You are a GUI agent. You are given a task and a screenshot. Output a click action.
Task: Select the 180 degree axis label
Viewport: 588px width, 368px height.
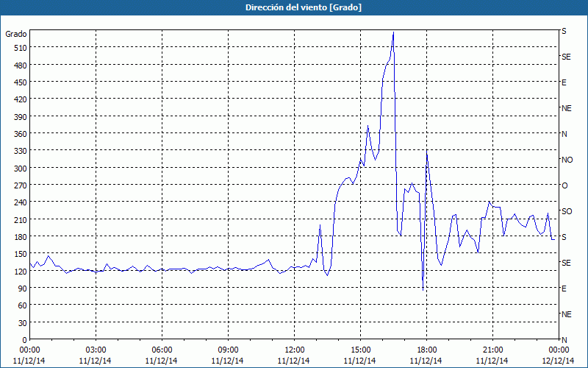[20, 237]
